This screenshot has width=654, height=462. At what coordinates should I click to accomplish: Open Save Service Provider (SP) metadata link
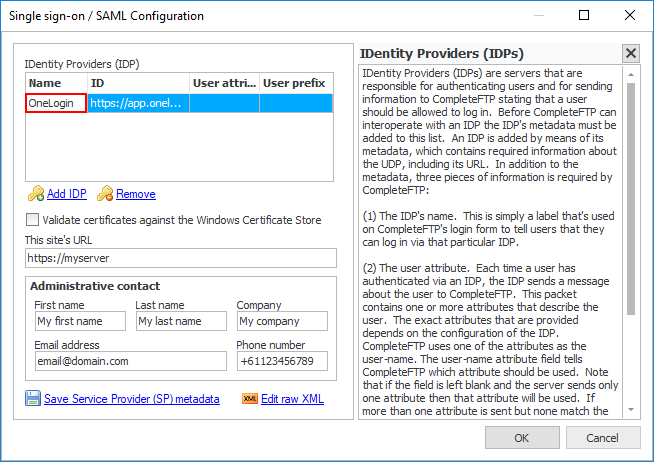(131, 399)
